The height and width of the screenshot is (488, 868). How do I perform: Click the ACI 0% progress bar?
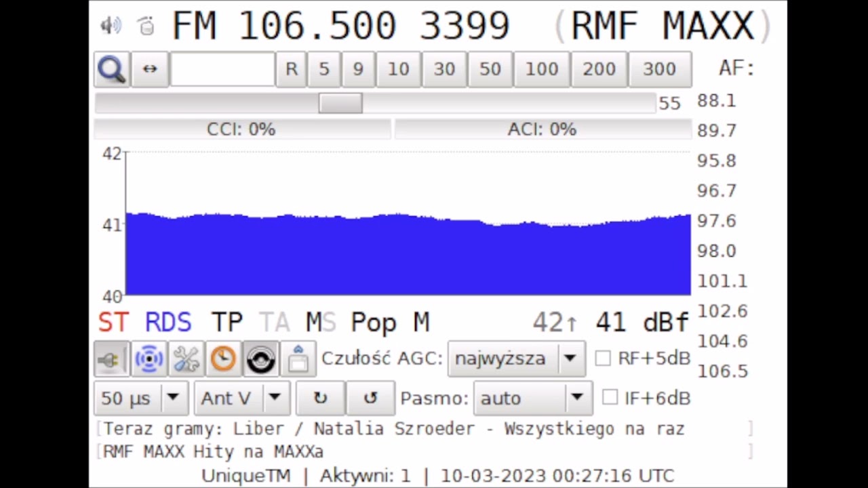click(542, 129)
